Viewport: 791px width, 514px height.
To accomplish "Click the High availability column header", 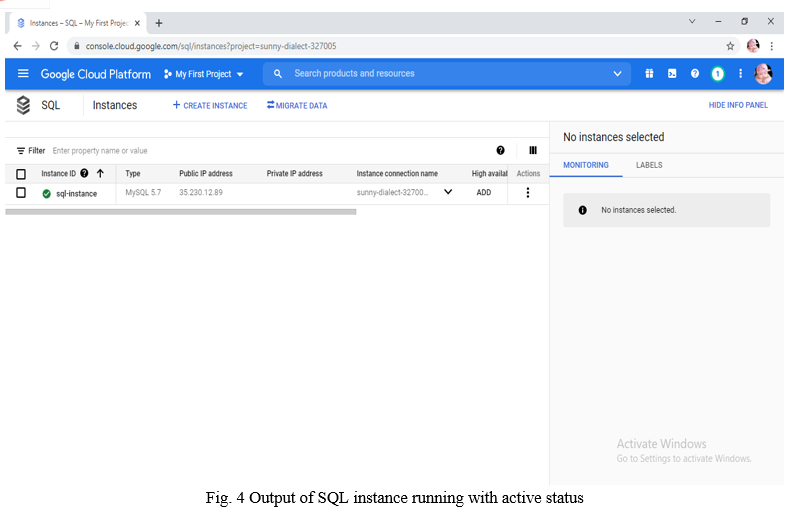I will 489,174.
